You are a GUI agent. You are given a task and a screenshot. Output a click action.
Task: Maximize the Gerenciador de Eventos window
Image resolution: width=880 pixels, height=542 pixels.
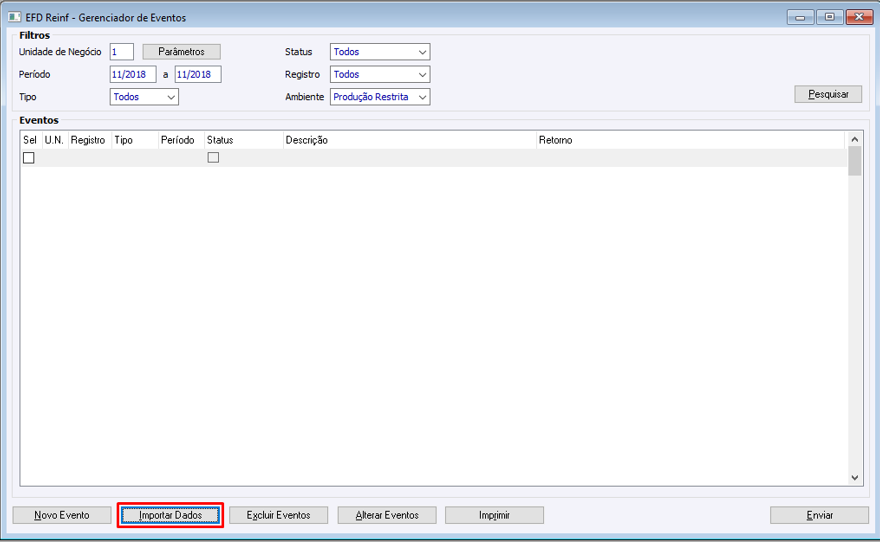829,17
